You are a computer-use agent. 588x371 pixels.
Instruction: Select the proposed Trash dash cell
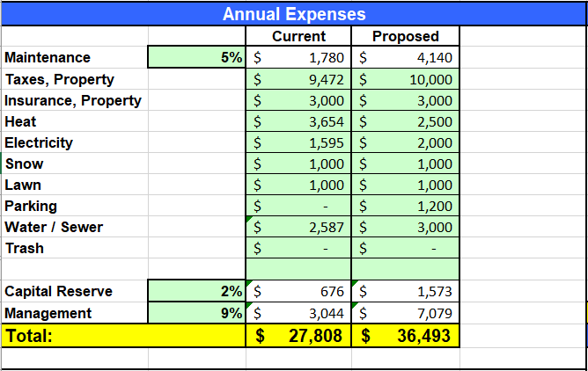coord(406,248)
